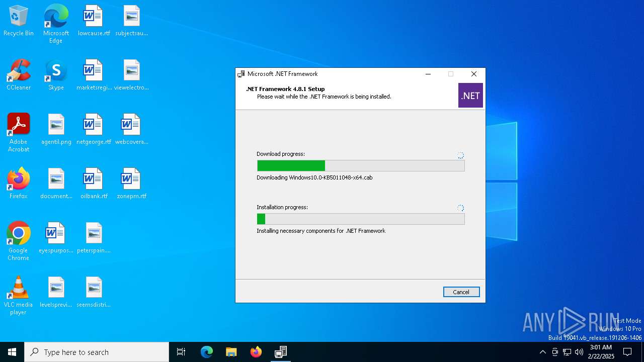Open Task View from the taskbar

click(x=181, y=352)
